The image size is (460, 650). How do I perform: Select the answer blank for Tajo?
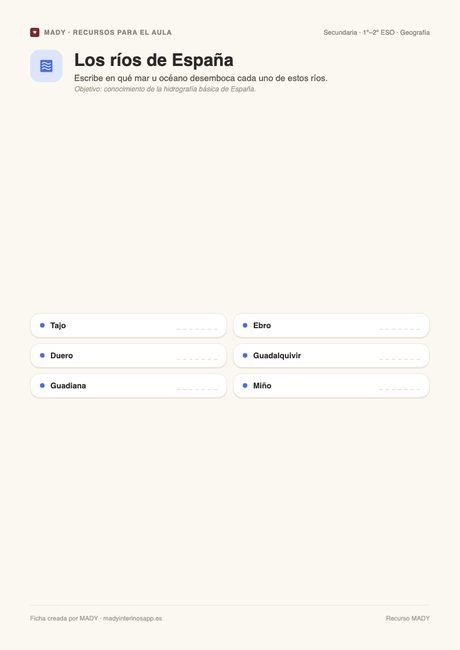(197, 329)
